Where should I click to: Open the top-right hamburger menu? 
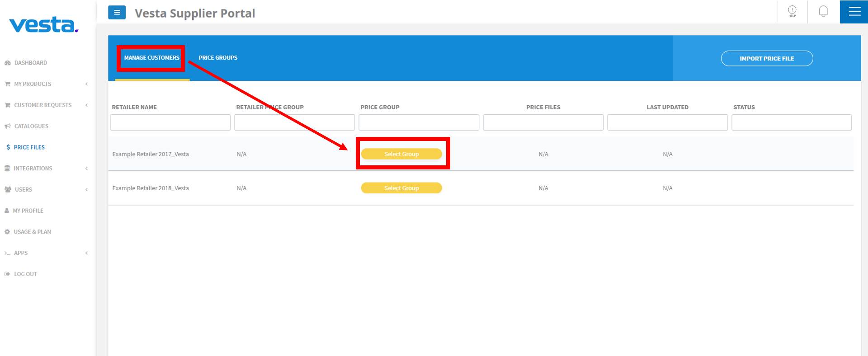(x=854, y=11)
